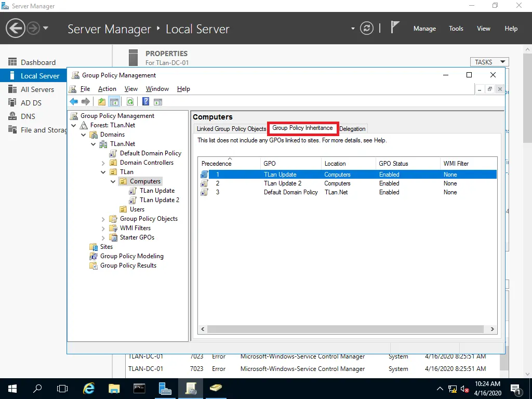The height and width of the screenshot is (399, 532).
Task: Click the Up one level folder icon
Action: coord(101,101)
